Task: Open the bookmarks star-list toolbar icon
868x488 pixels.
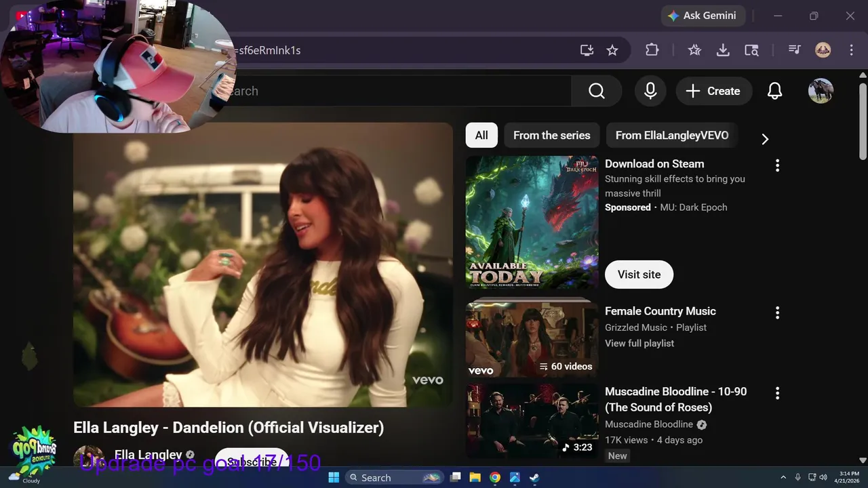Action: (x=694, y=50)
